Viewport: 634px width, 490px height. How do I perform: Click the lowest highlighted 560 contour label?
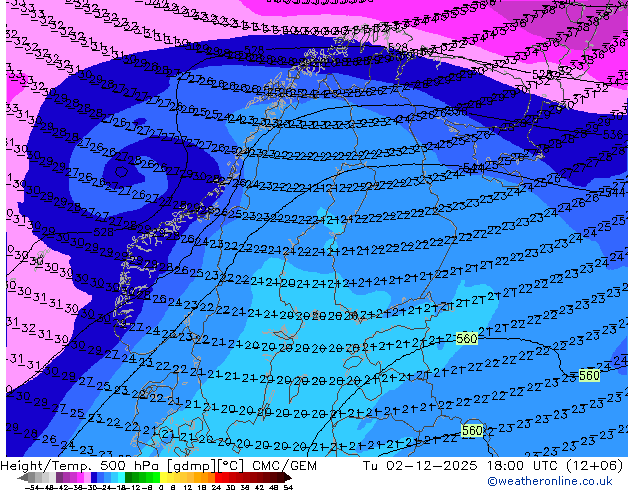[472, 431]
